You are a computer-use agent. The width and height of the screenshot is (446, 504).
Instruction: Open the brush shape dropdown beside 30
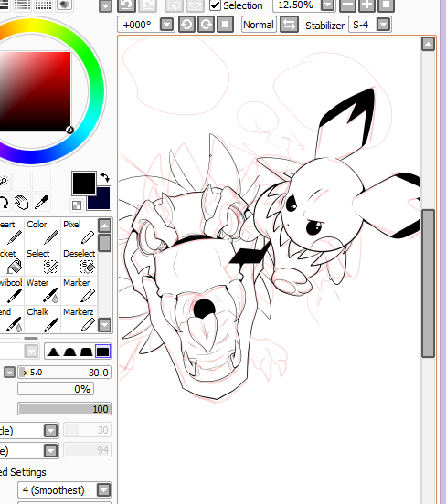point(51,430)
